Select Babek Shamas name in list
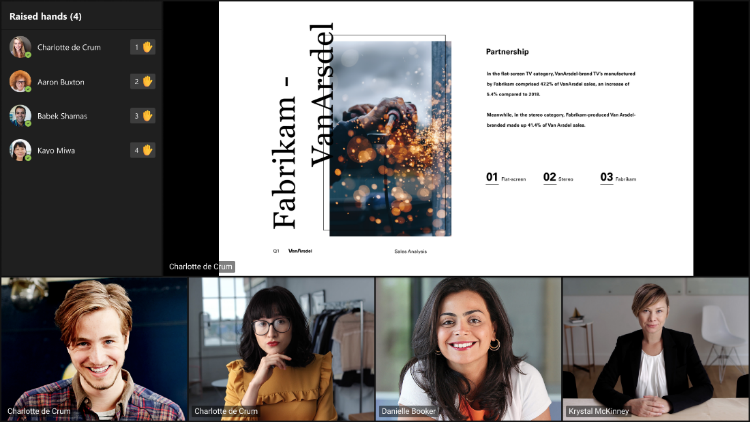Screen dimensions: 750x422 (62, 116)
